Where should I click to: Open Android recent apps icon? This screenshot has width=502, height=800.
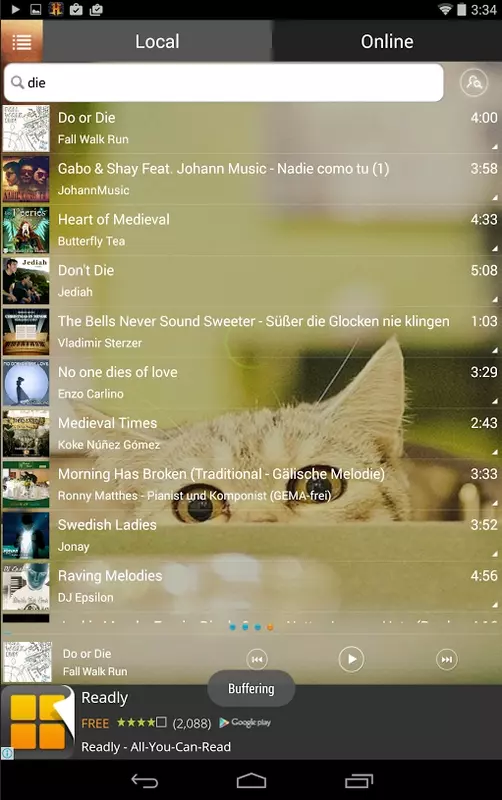(x=359, y=781)
